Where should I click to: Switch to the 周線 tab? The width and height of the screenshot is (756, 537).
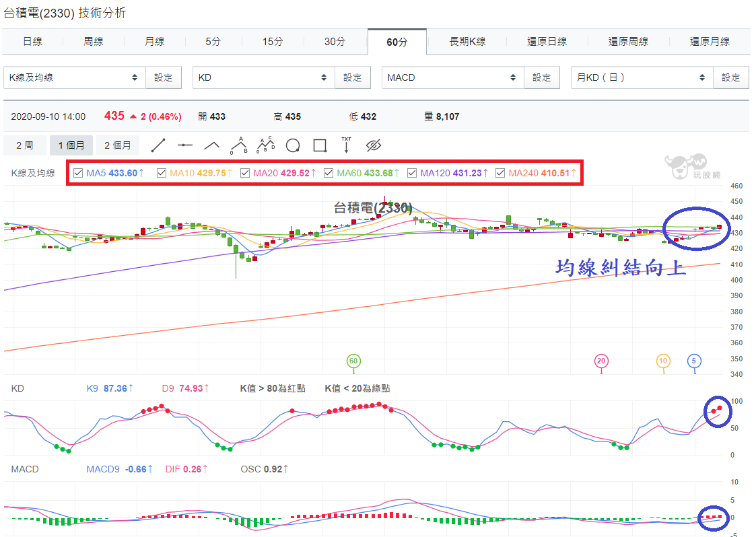(93, 42)
